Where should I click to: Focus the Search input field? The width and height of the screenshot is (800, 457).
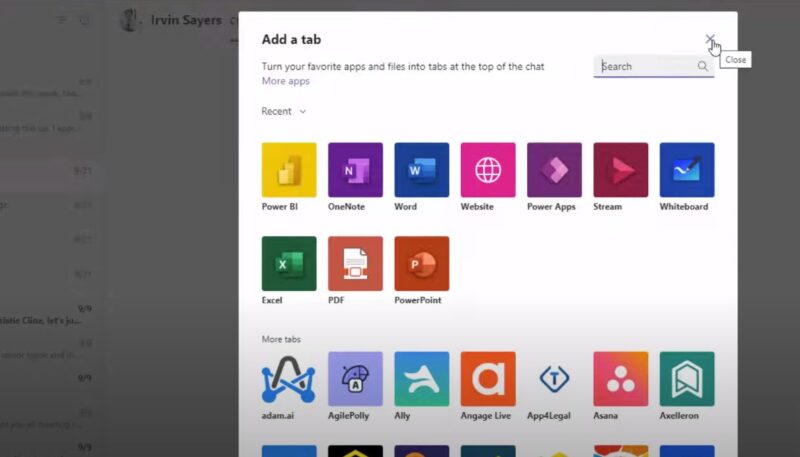[654, 66]
